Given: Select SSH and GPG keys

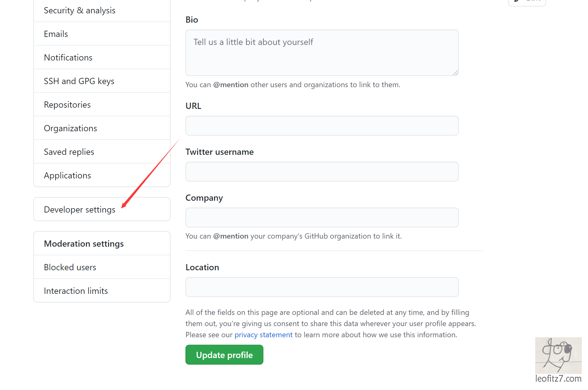Looking at the screenshot, I should (x=79, y=81).
